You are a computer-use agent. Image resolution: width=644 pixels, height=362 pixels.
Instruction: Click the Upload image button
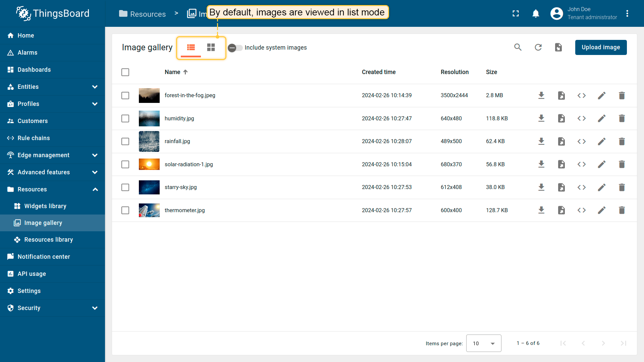pyautogui.click(x=600, y=47)
